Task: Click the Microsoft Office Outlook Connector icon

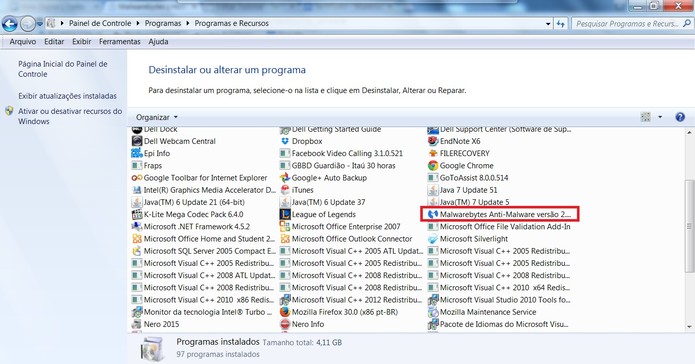Action: pos(285,239)
